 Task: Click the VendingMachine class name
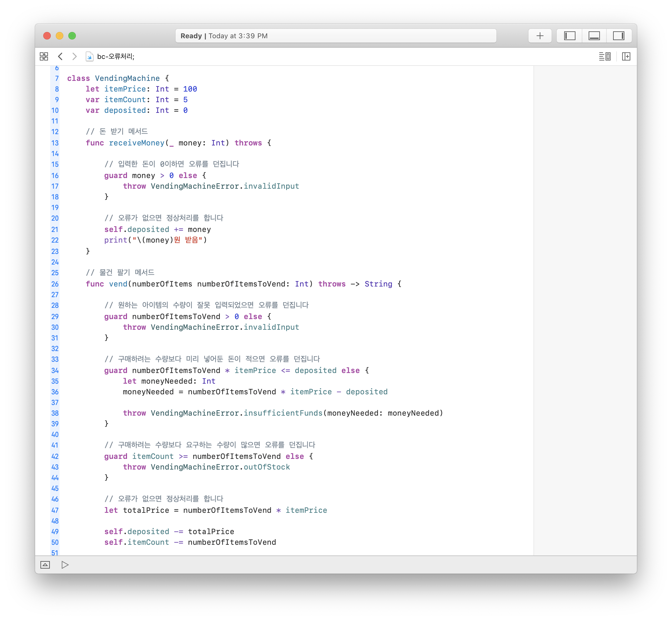127,78
